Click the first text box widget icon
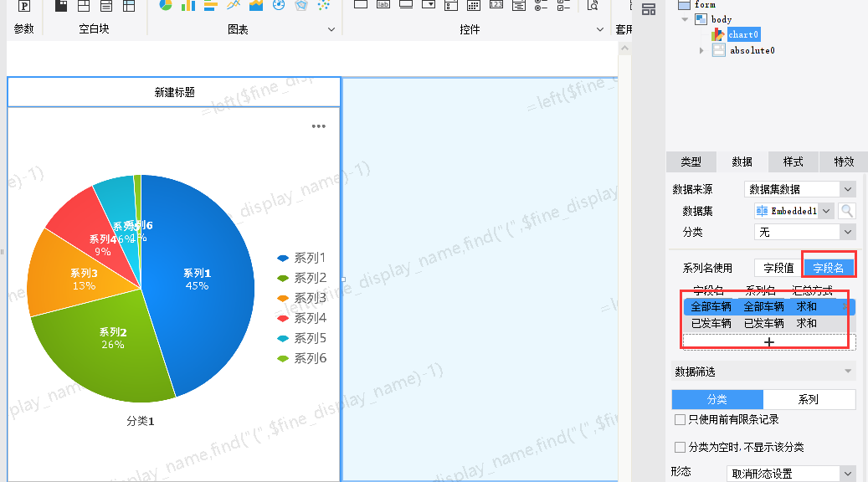Screen dimensions: 868x482 pyautogui.click(x=361, y=5)
